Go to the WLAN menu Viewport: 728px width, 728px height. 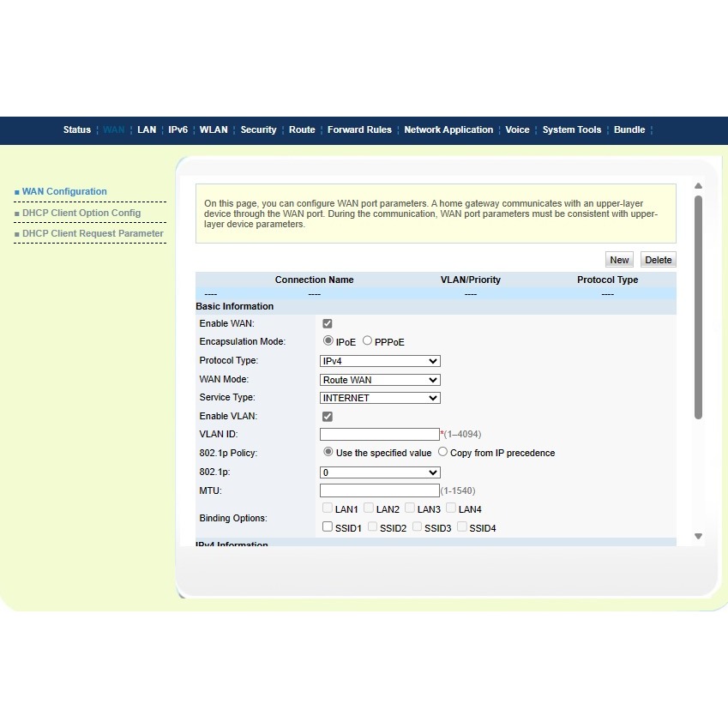[214, 130]
